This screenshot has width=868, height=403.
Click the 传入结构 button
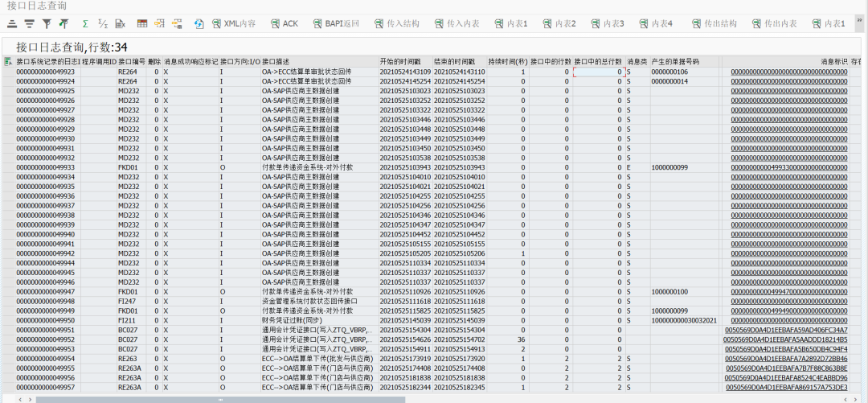click(397, 23)
